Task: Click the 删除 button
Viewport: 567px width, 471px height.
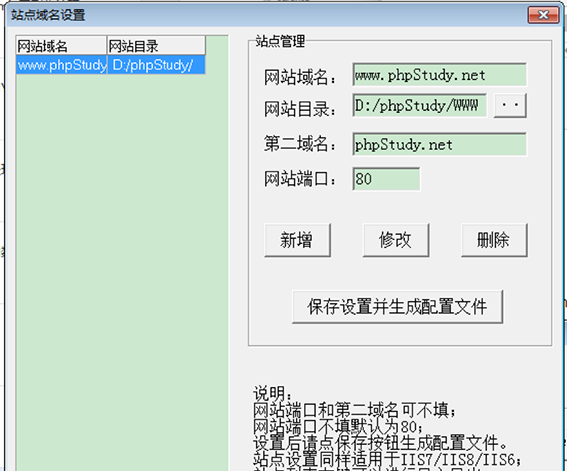Action: pos(494,240)
